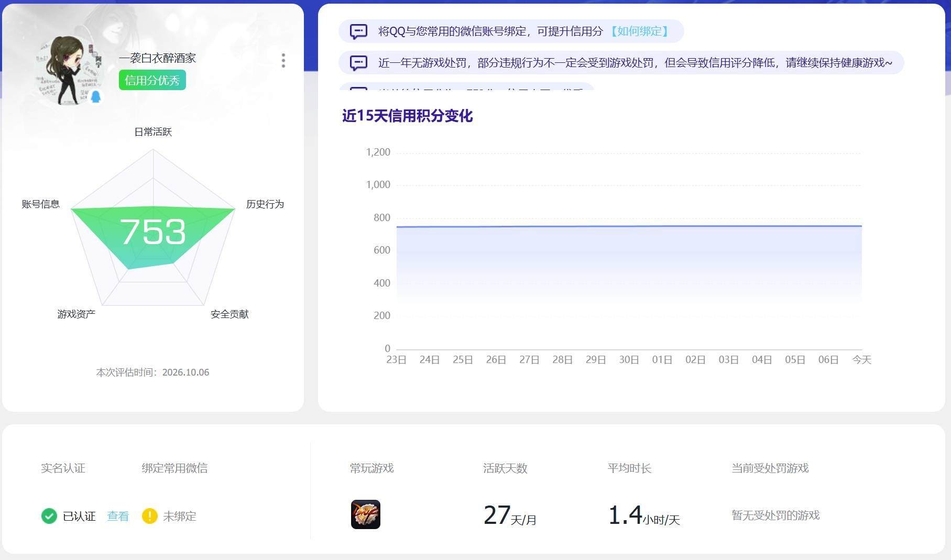The height and width of the screenshot is (560, 951).
Task: Open the three-dot more options menu
Action: (283, 60)
